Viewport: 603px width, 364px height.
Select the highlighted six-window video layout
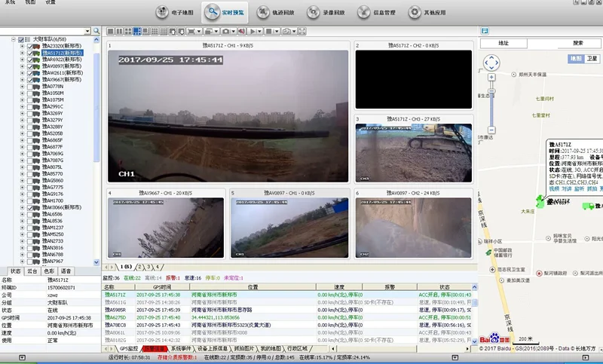pos(137,31)
